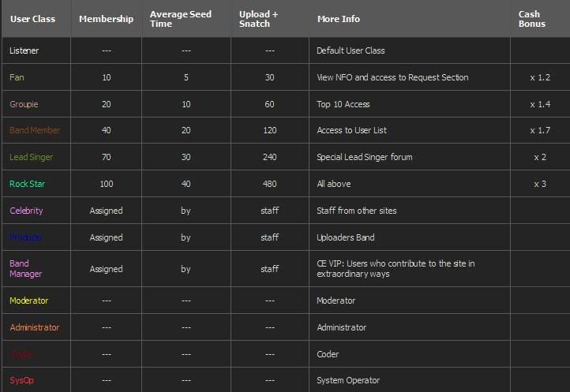Click the Band Member class label

(35, 130)
